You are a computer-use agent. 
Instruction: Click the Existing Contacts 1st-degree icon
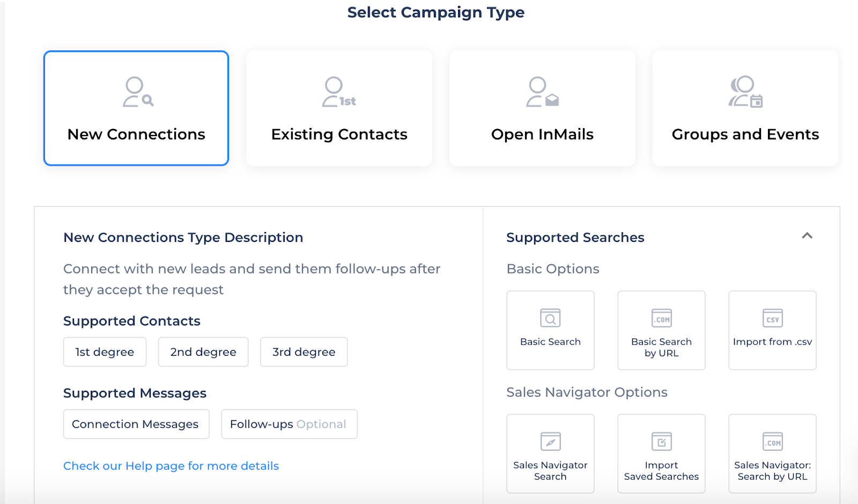(339, 92)
